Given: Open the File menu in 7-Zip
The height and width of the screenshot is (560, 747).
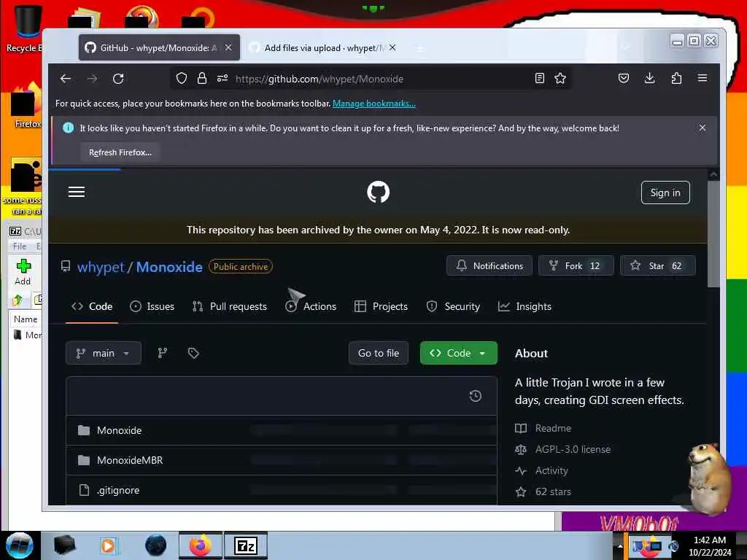Looking at the screenshot, I should (20, 246).
